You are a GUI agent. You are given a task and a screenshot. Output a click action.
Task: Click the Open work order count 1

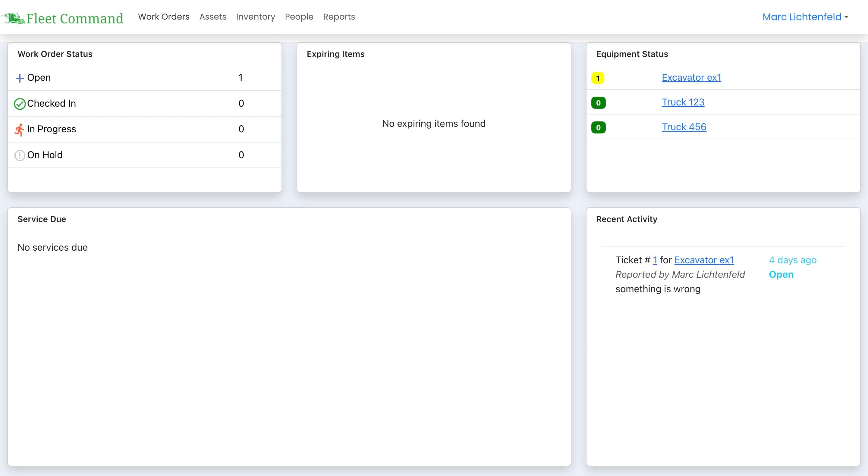tap(241, 77)
